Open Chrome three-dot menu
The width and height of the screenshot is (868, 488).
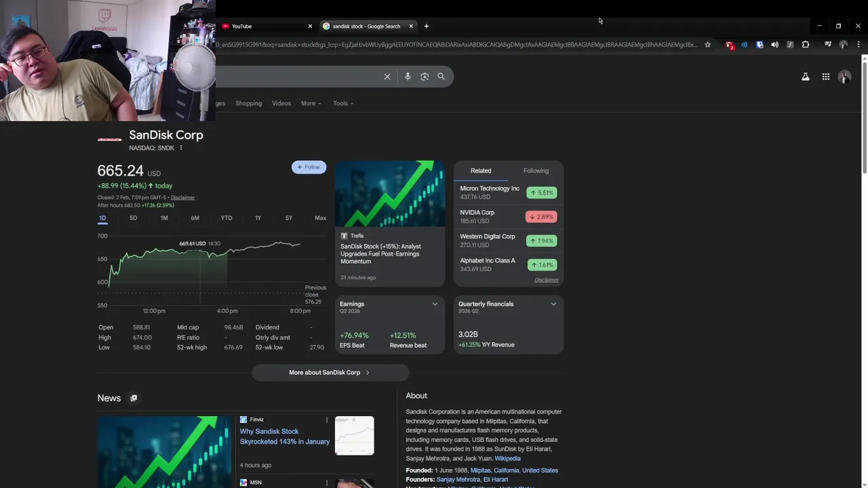pyautogui.click(x=859, y=45)
